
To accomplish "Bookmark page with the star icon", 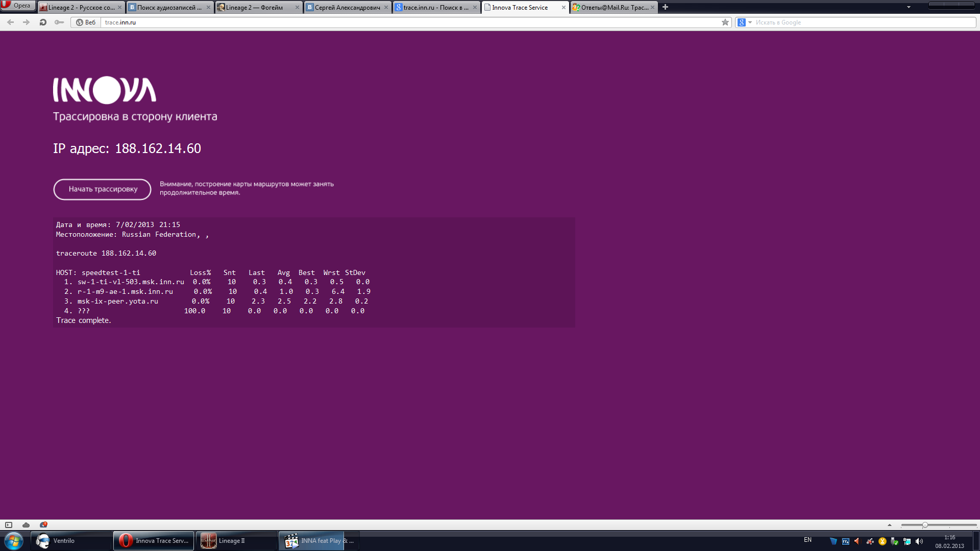I will [725, 22].
